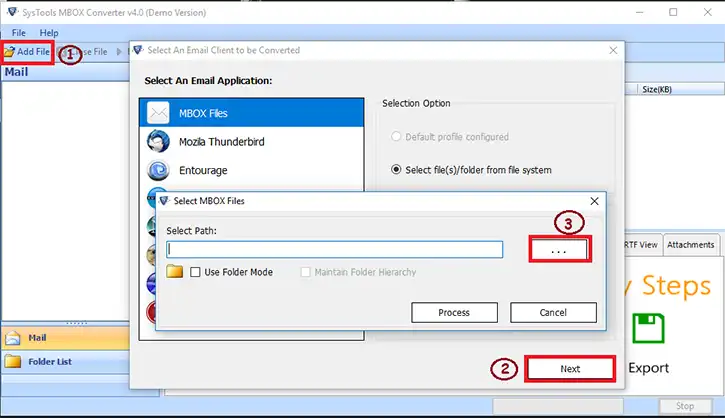Enable Use Folder Mode checkbox
The width and height of the screenshot is (725, 418).
(x=195, y=272)
